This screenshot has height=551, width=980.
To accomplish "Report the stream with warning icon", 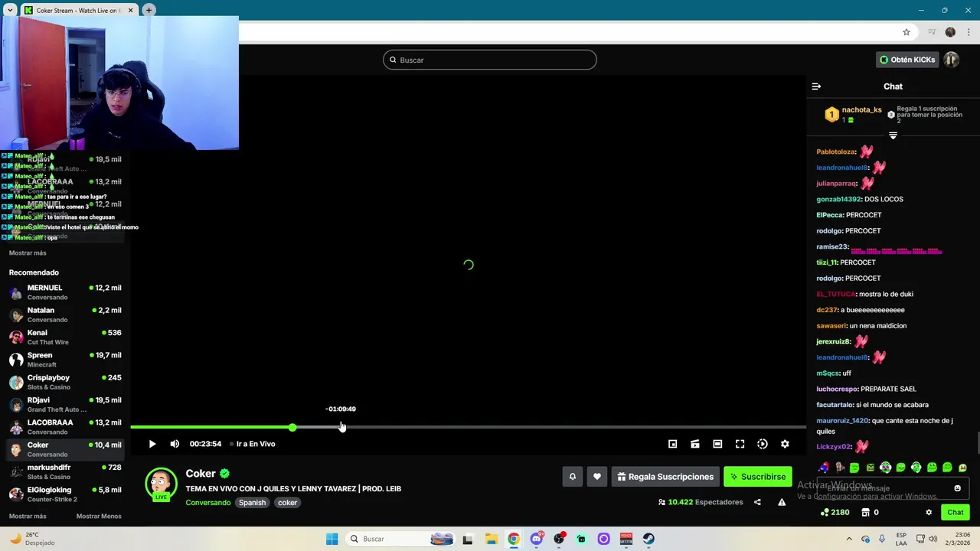I will [x=782, y=502].
